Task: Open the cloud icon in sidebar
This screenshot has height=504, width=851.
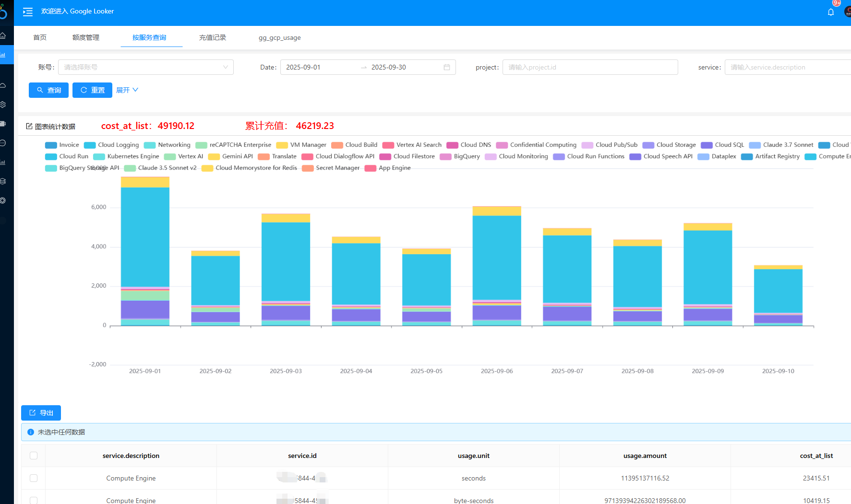Action: 3,85
